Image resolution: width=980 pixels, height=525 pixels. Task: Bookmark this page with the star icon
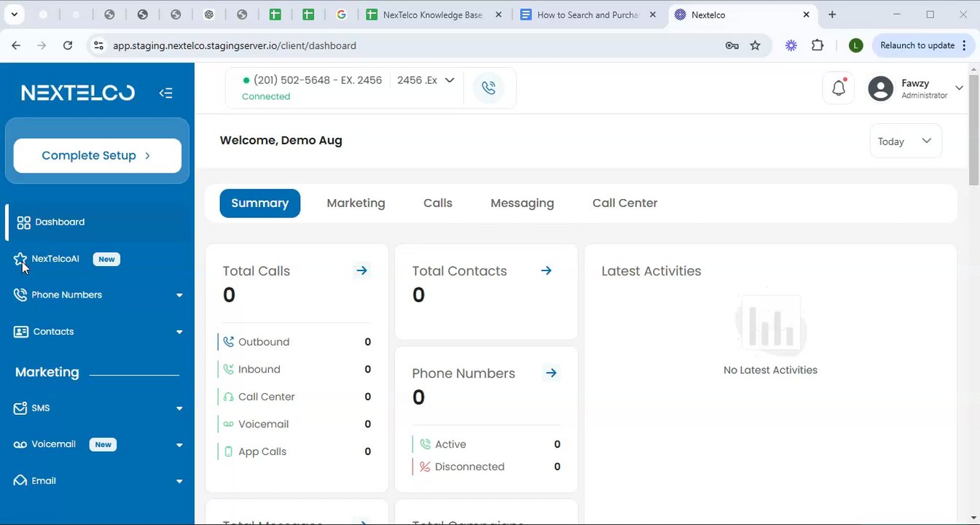[x=756, y=45]
